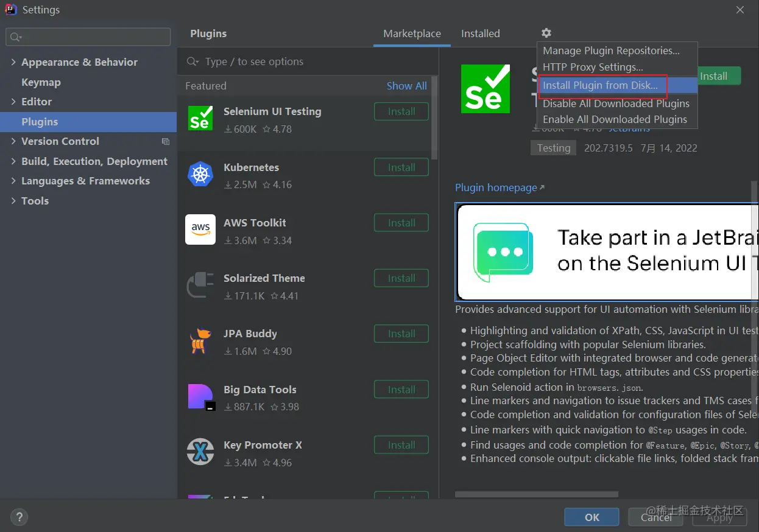Click the JetBrains survey banner image

[x=607, y=252]
